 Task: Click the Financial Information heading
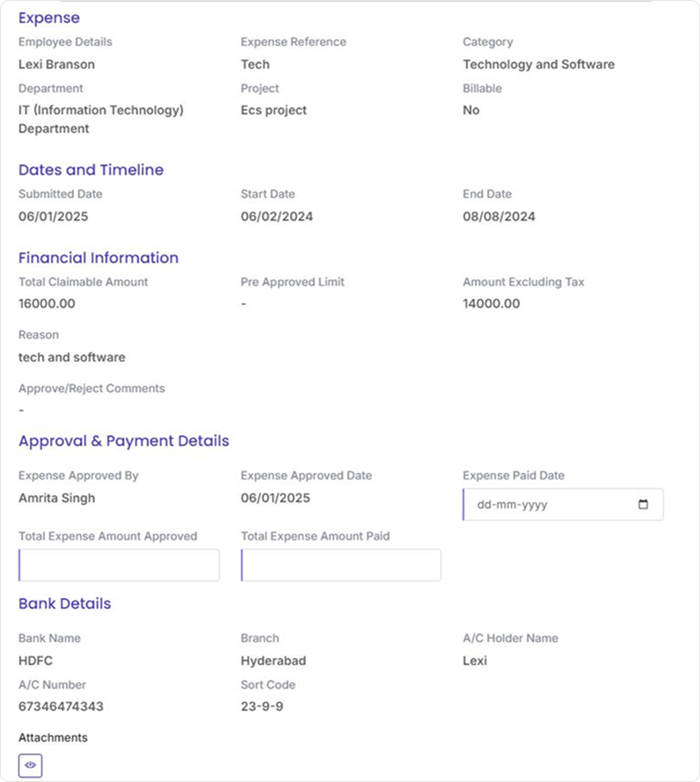tap(98, 258)
